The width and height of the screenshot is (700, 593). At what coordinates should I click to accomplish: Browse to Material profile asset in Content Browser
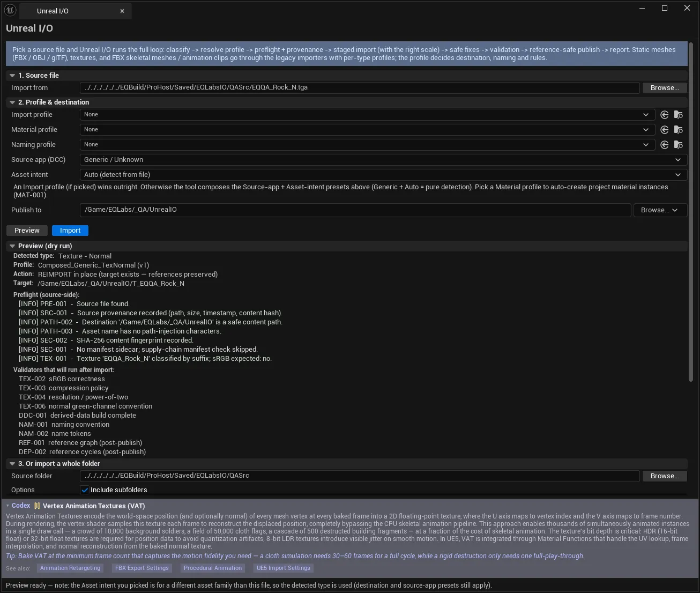(x=679, y=130)
